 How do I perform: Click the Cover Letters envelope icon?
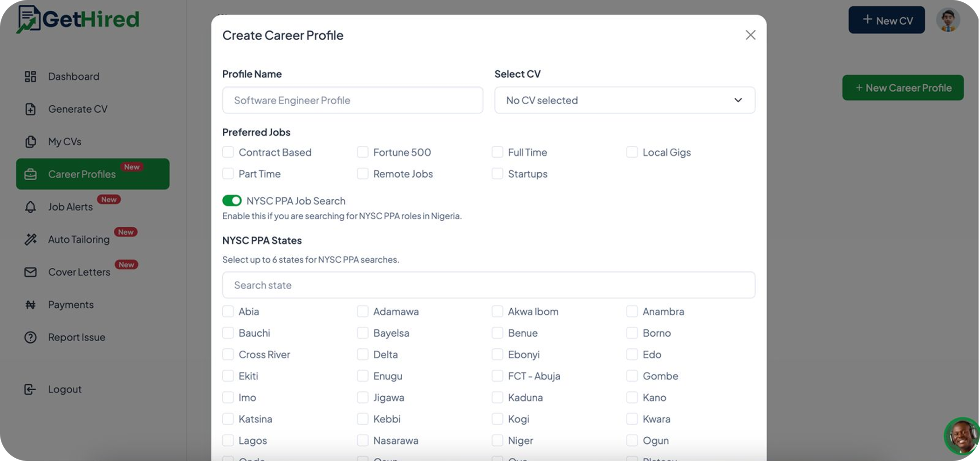31,272
